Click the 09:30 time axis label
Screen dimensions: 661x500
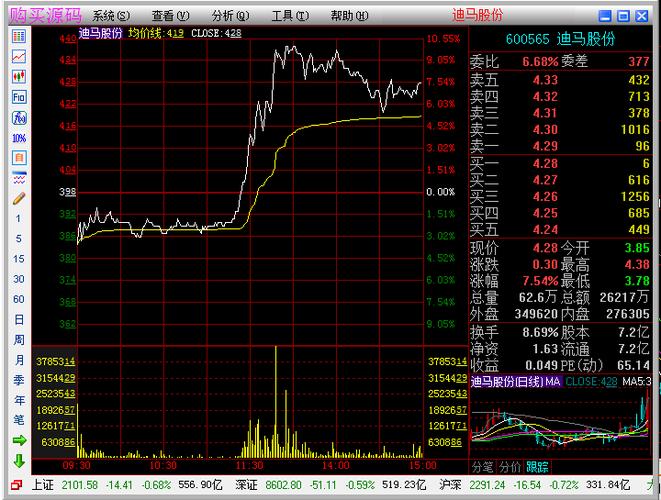pos(77,465)
